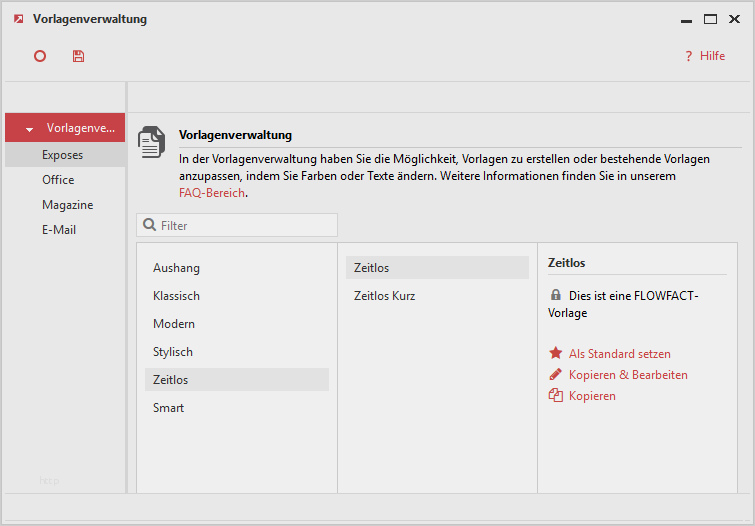Click the Als Standard setzen link
Screen dimensions: 755x526
click(619, 354)
